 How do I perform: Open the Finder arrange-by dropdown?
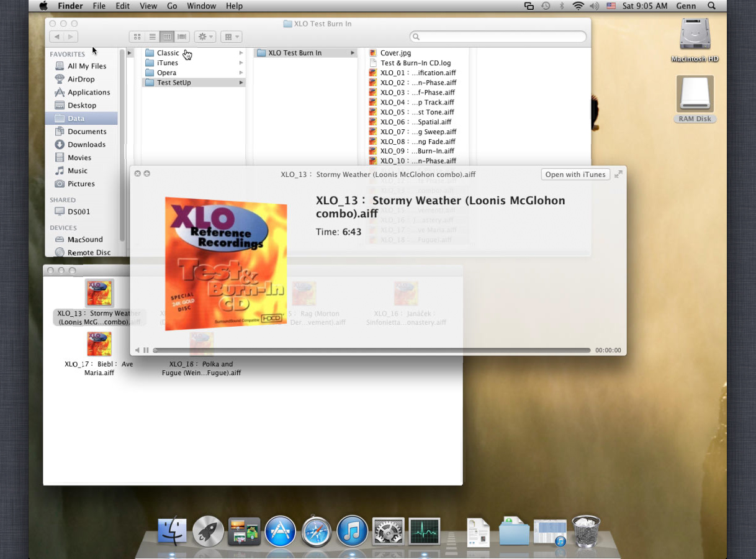[x=231, y=37]
